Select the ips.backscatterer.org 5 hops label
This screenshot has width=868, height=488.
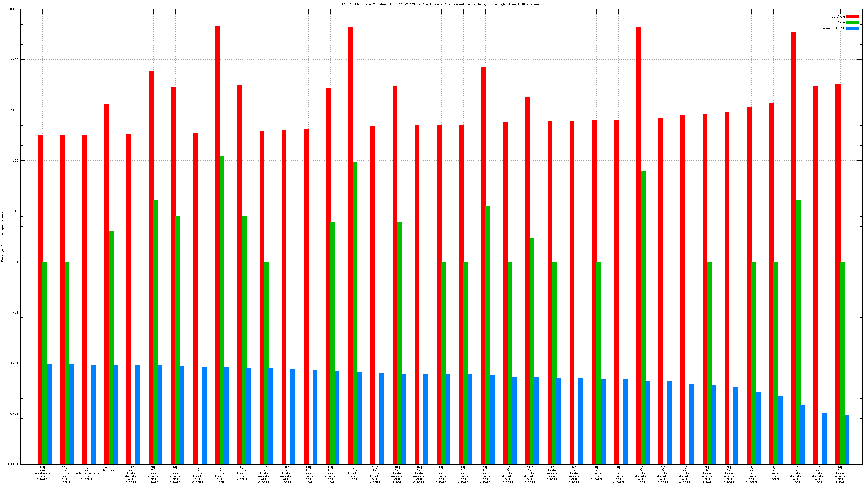click(86, 473)
